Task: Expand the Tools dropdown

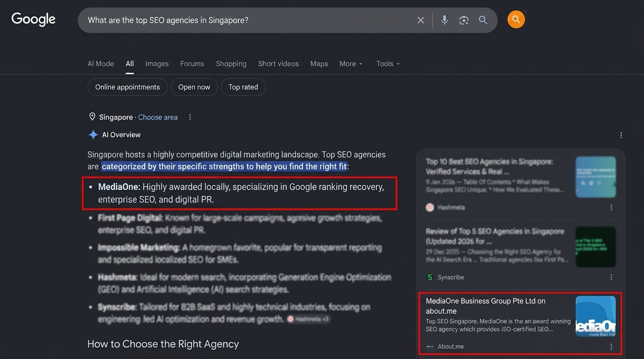Action: pyautogui.click(x=388, y=64)
